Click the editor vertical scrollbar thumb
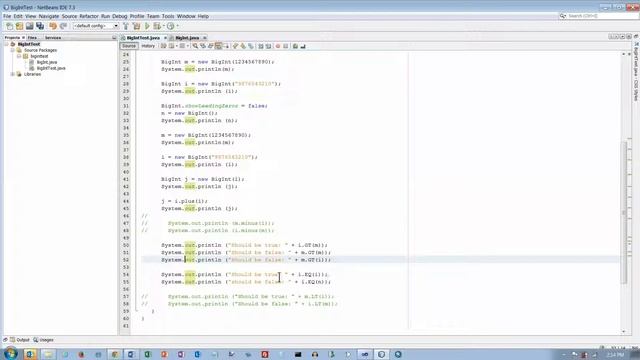The image size is (640, 360). 624,212
